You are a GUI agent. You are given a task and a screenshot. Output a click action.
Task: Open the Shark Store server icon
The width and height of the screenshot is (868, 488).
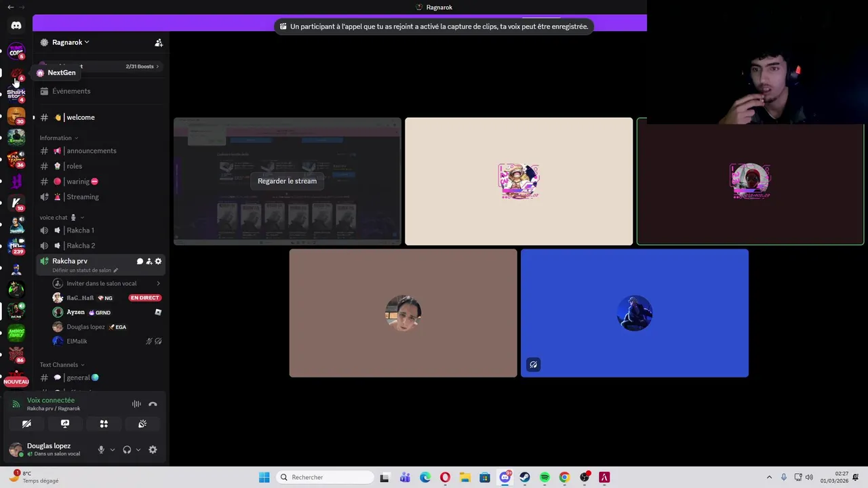click(x=16, y=94)
